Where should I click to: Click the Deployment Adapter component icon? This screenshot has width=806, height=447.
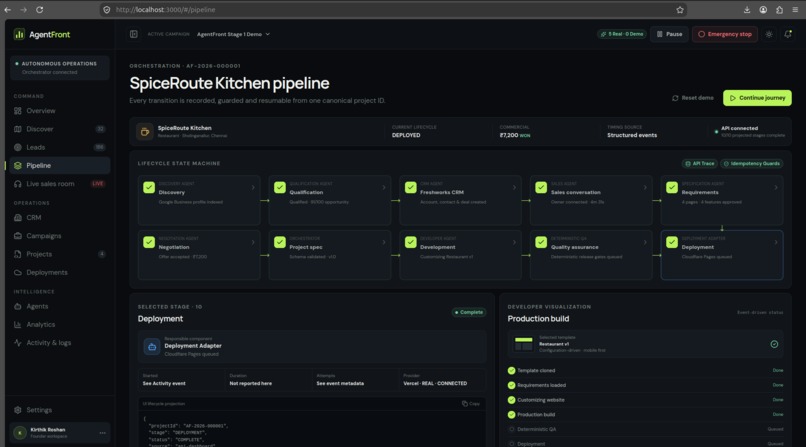click(152, 347)
